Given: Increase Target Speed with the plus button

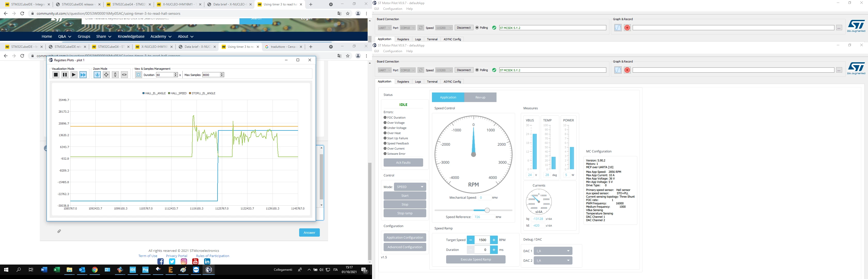Looking at the screenshot, I should pyautogui.click(x=494, y=240).
